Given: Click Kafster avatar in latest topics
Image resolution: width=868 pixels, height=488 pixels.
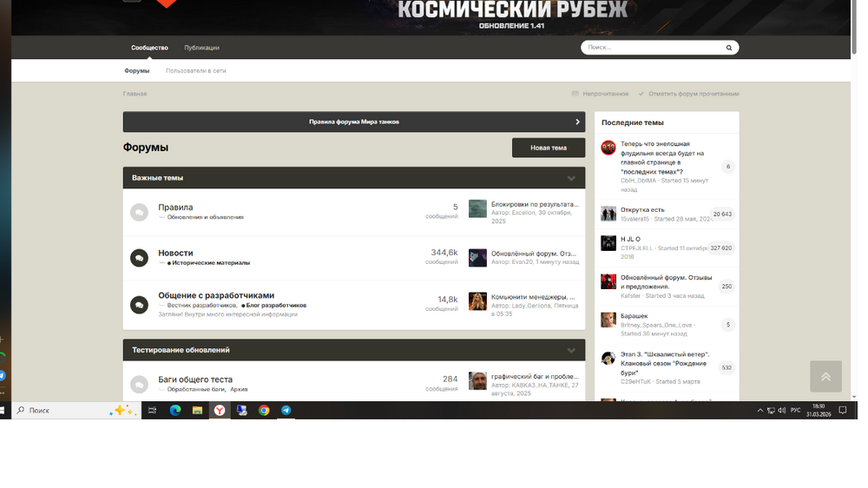Looking at the screenshot, I should (608, 281).
